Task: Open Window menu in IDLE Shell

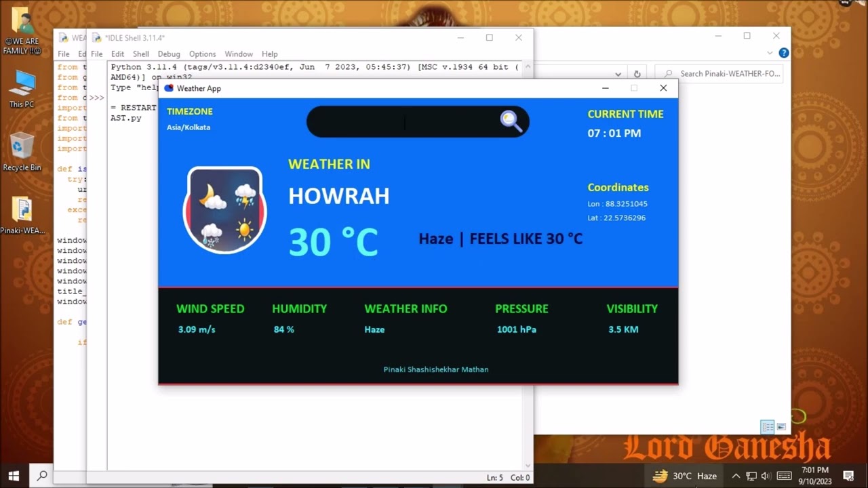Action: click(x=239, y=54)
